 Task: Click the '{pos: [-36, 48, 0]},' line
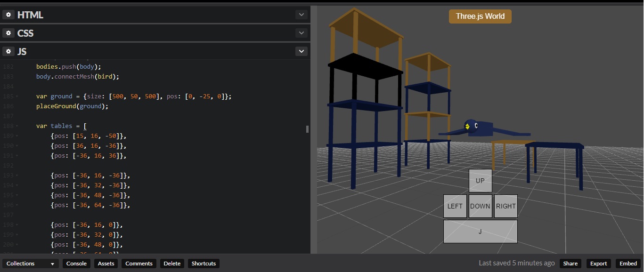pyautogui.click(x=87, y=245)
